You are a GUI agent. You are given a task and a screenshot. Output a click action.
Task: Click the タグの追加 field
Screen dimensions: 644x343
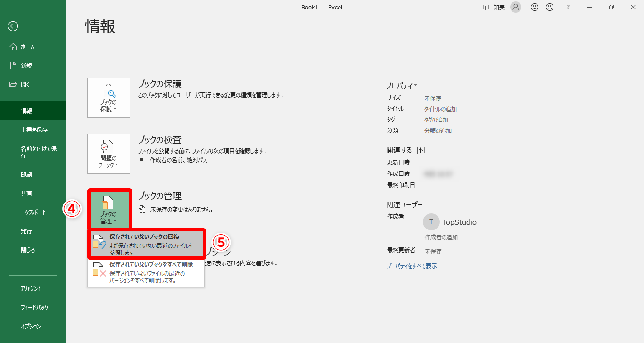pyautogui.click(x=436, y=120)
